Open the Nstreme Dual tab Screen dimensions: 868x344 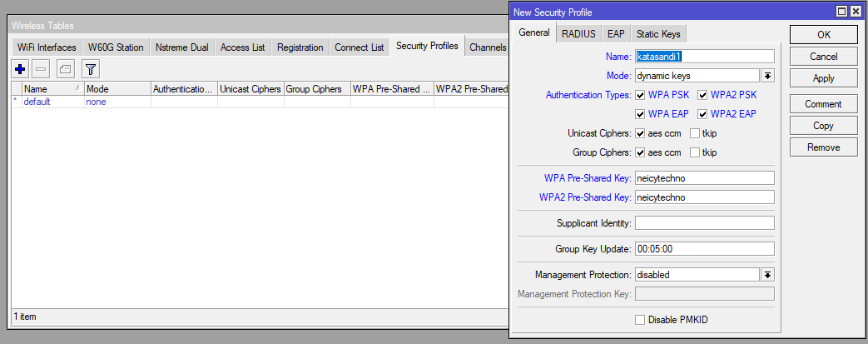(x=182, y=47)
